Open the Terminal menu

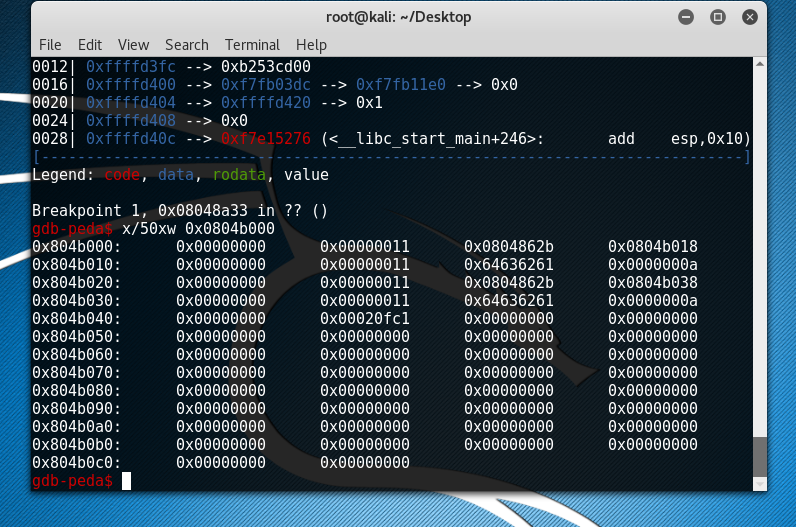pos(252,45)
